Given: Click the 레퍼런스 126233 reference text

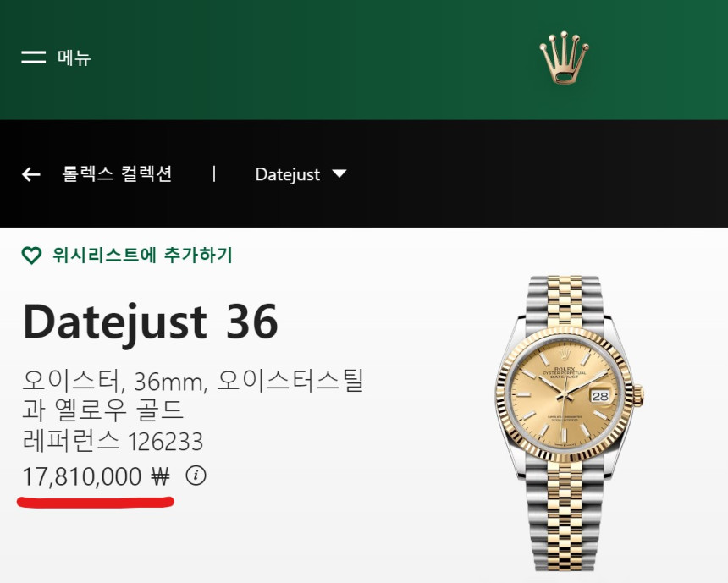Looking at the screenshot, I should (x=113, y=441).
